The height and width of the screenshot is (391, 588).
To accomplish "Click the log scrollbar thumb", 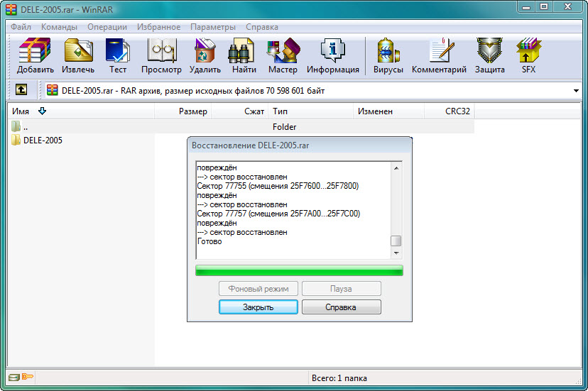I will click(396, 241).
